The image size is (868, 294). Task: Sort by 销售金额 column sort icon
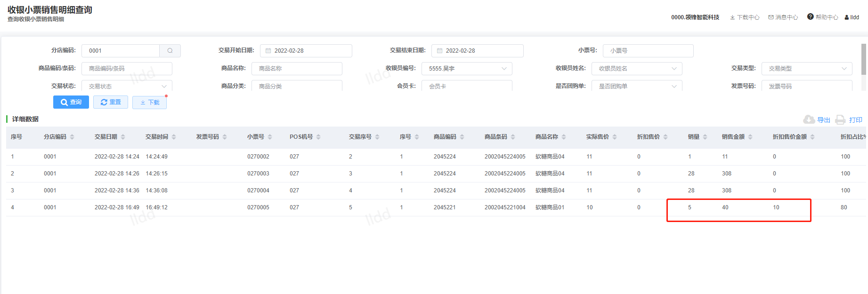pyautogui.click(x=750, y=137)
